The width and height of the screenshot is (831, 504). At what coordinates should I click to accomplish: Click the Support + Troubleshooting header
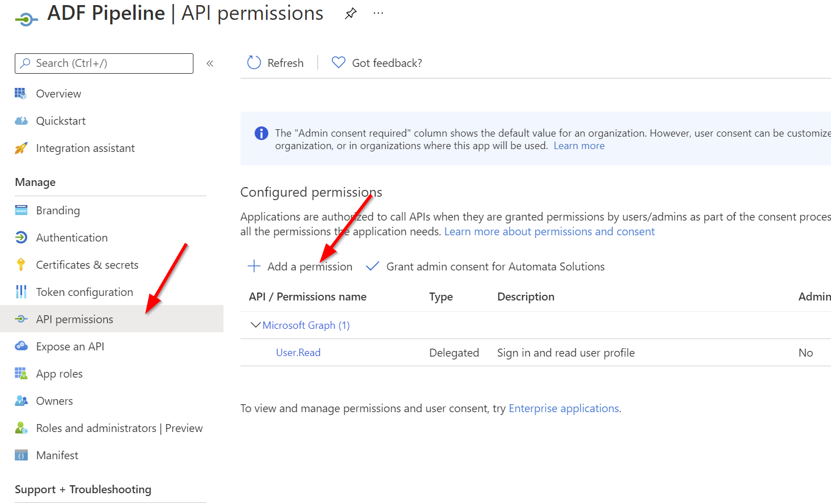[83, 489]
